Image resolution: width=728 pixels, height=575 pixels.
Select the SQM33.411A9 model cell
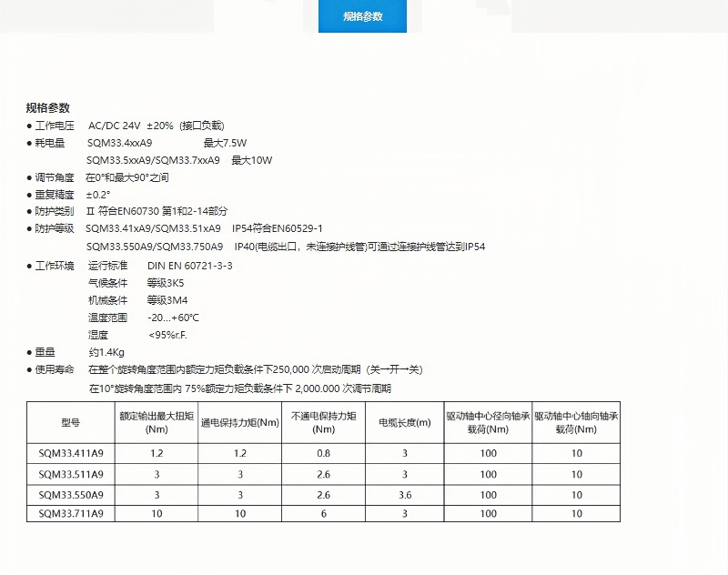(x=71, y=453)
